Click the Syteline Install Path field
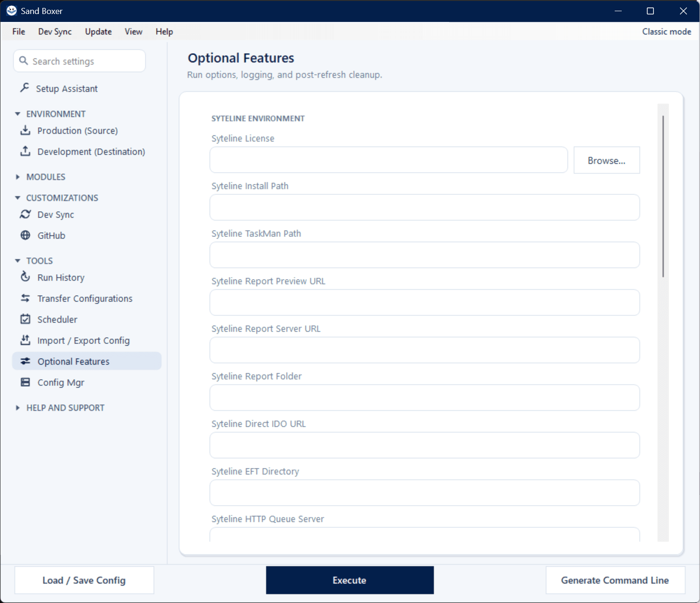Viewport: 700px width, 603px height. tap(425, 208)
